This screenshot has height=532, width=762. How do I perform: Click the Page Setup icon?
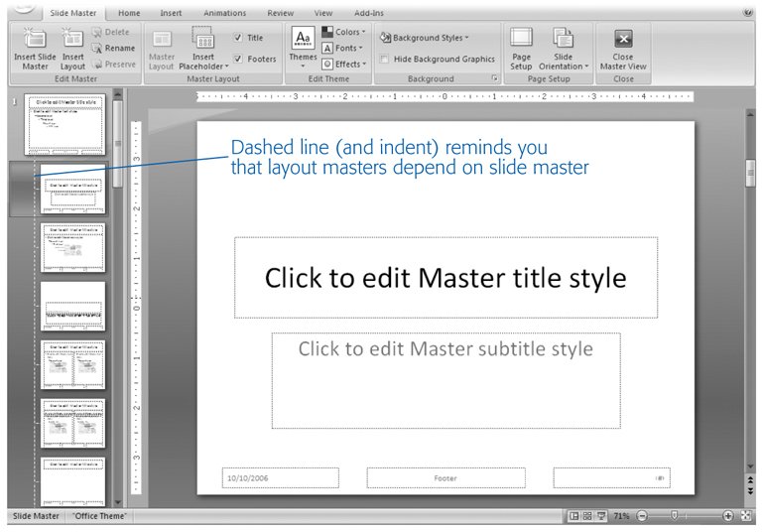pyautogui.click(x=521, y=40)
